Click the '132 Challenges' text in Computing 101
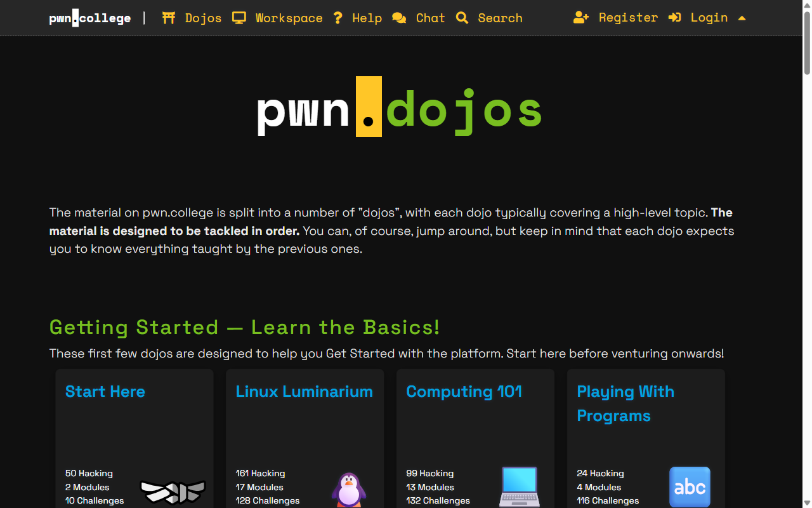 (438, 501)
